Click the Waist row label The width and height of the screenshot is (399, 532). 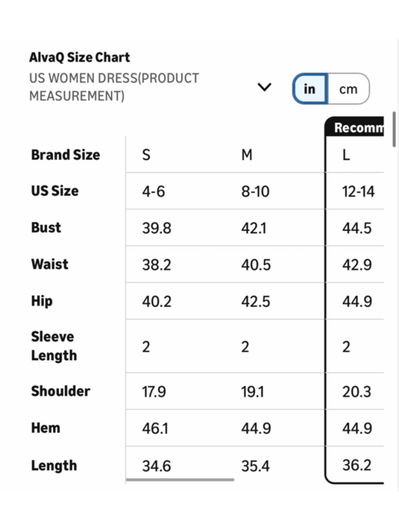[50, 264]
